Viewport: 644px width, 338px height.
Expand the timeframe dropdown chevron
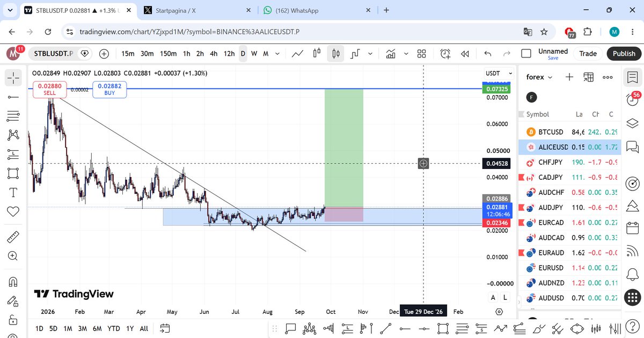tap(277, 54)
